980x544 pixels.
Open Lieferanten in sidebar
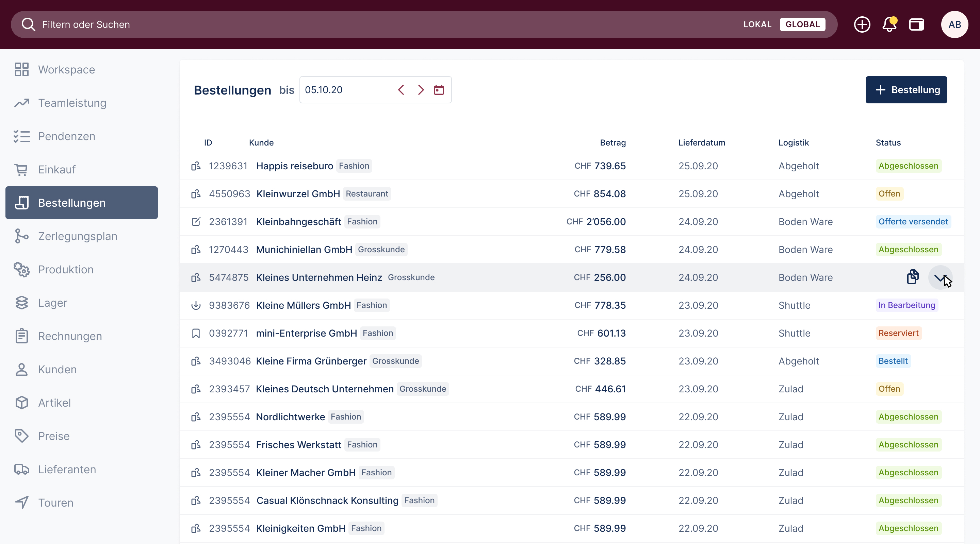click(x=81, y=469)
